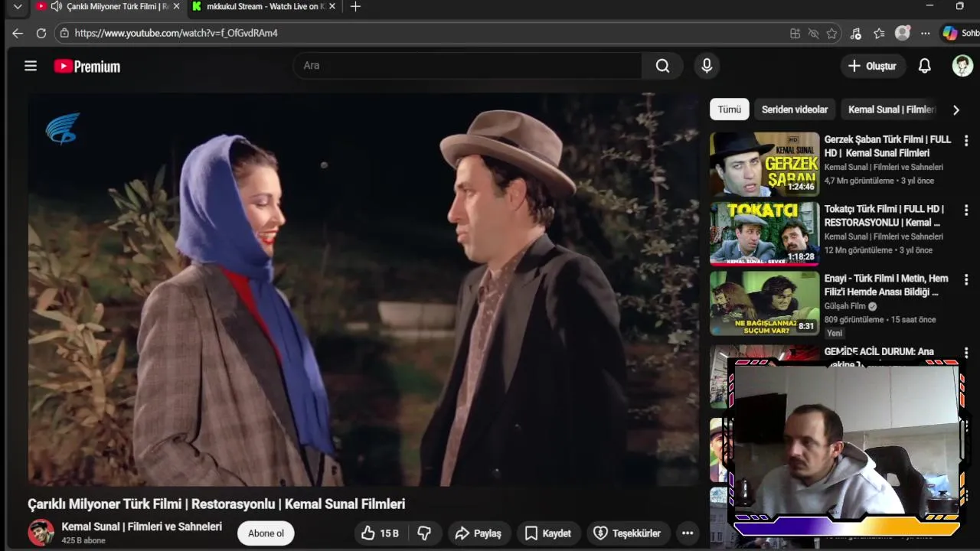980x551 pixels.
Task: Open favorites list icon
Action: click(879, 34)
